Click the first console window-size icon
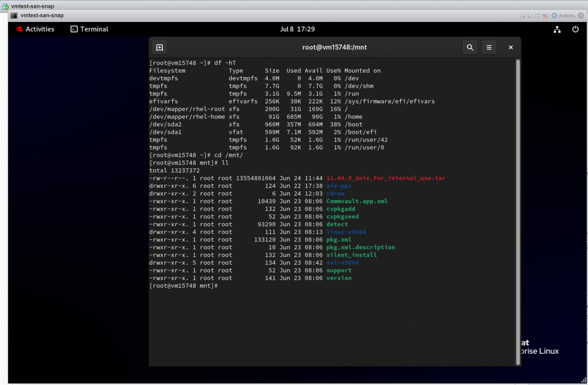This screenshot has width=588, height=385. [523, 16]
